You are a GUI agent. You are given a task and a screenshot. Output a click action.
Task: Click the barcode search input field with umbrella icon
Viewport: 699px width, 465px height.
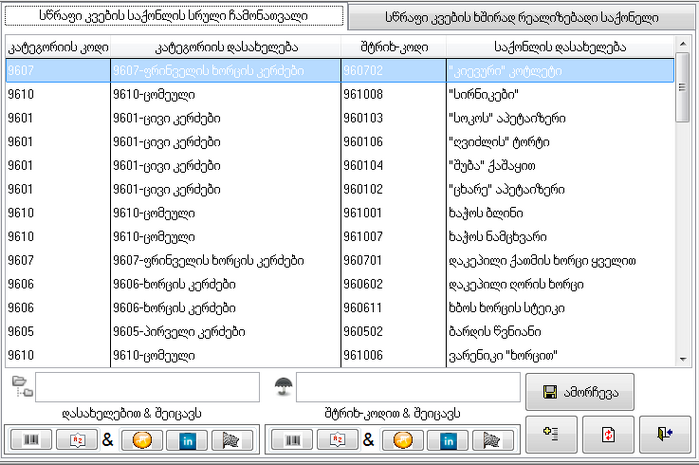(408, 387)
